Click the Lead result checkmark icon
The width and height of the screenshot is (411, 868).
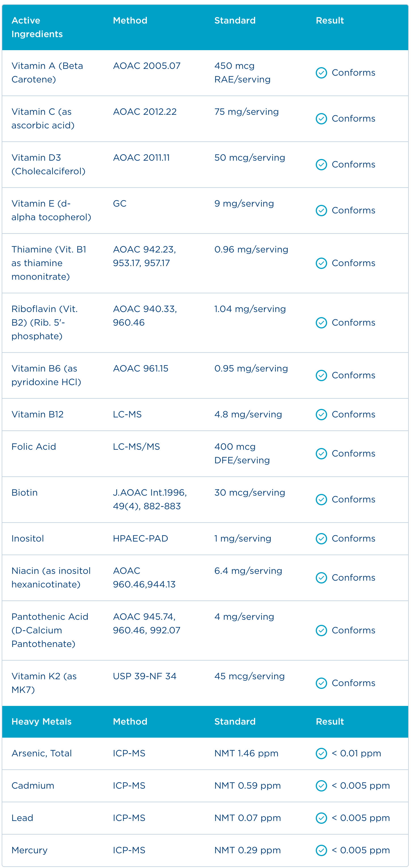(x=321, y=818)
